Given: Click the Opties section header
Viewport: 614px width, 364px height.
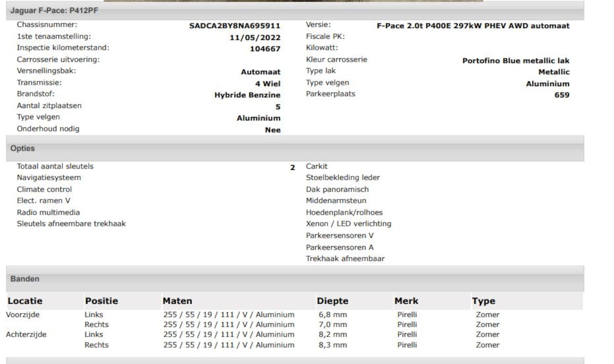Looking at the screenshot, I should click(x=23, y=148).
